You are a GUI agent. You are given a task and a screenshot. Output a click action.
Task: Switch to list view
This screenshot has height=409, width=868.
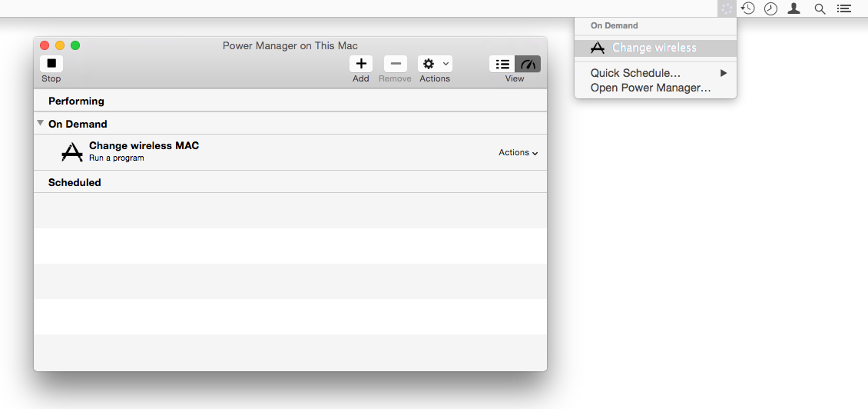point(502,65)
